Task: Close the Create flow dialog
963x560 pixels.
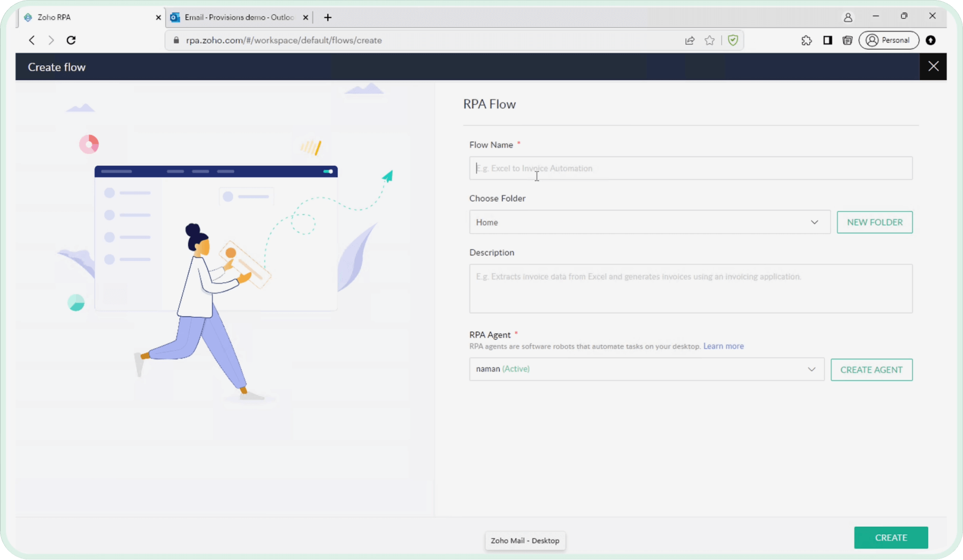Action: coord(933,66)
